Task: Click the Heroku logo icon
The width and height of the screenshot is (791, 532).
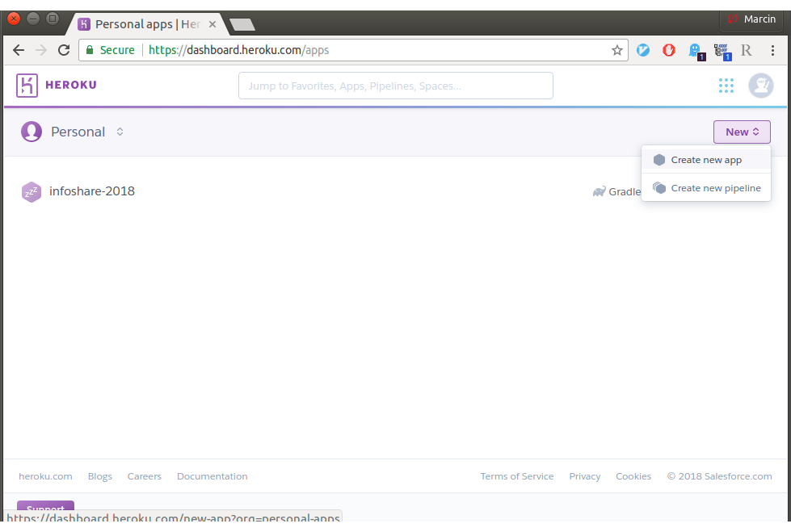Action: point(27,86)
